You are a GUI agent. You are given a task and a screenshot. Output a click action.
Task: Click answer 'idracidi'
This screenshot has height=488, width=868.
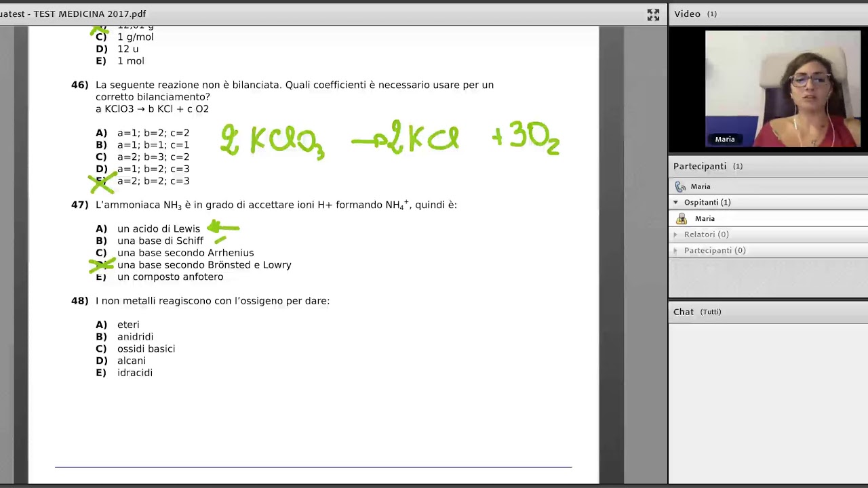click(x=135, y=373)
